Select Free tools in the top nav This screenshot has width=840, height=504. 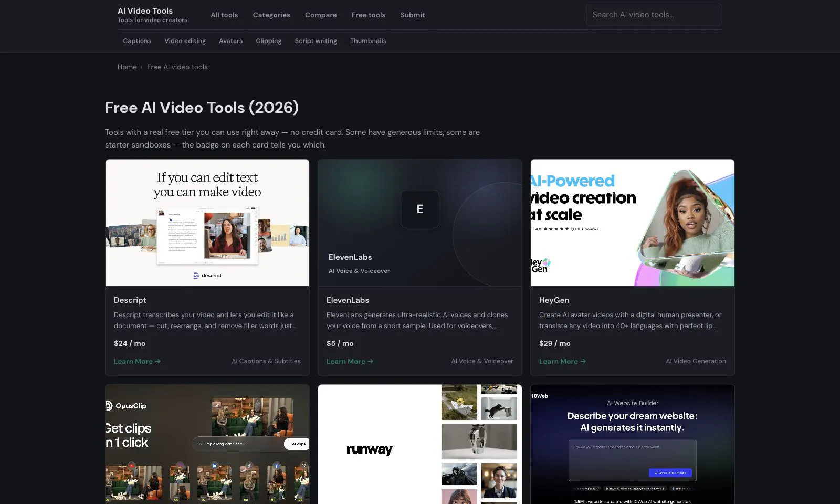coord(369,15)
